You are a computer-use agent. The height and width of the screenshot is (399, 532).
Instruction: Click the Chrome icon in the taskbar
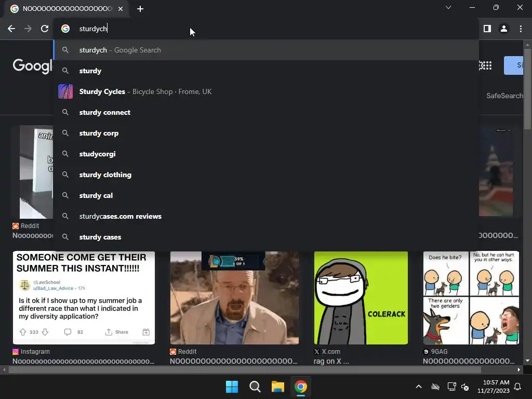pyautogui.click(x=301, y=387)
